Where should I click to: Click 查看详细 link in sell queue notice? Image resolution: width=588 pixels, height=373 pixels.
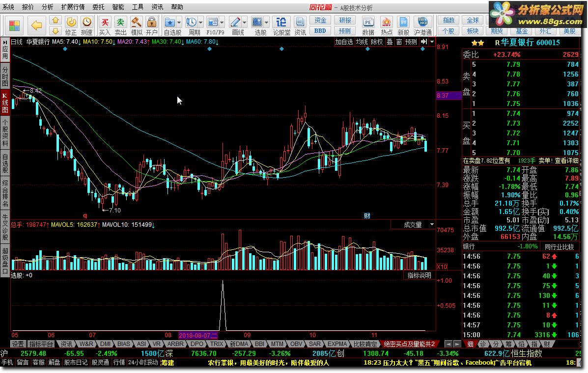[566, 160]
